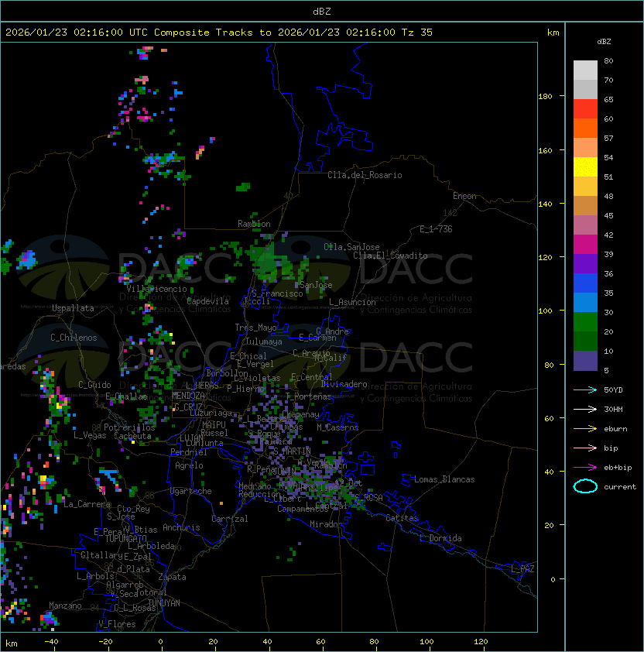
Task: Select the light blue 30-35 dBZ swatch
Action: 585,303
